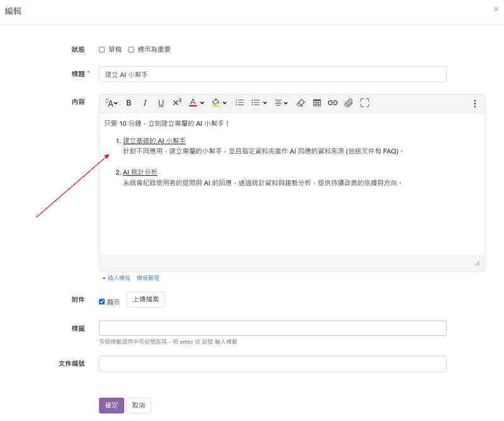The image size is (504, 421).
Task: Clear formatting with eraser icon
Action: (301, 103)
